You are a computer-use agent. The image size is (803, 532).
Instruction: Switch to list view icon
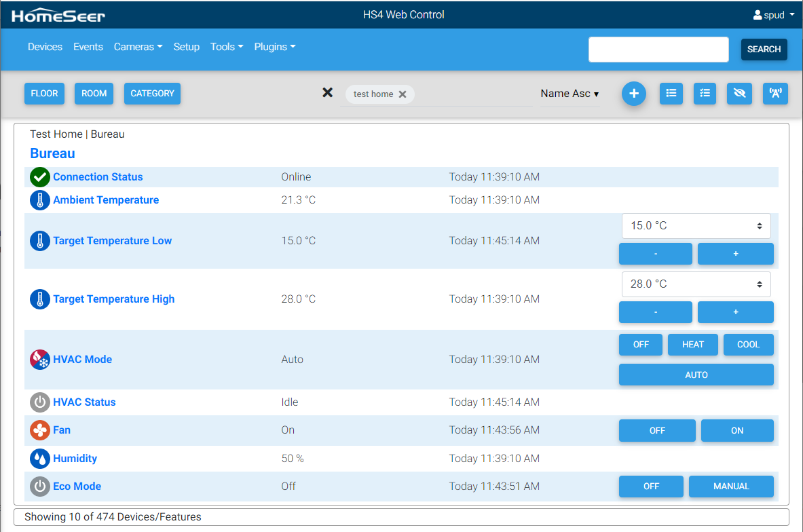671,94
